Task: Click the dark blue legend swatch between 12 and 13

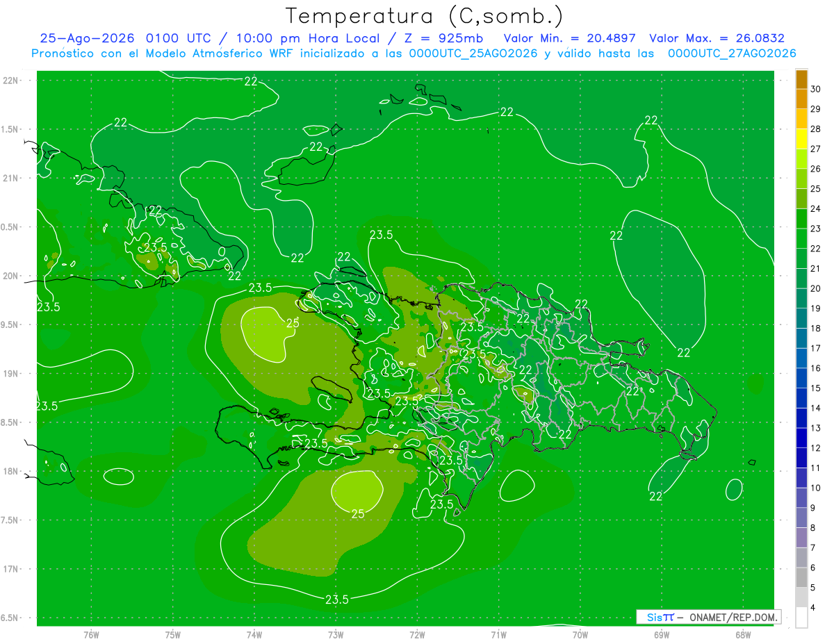Action: [801, 438]
